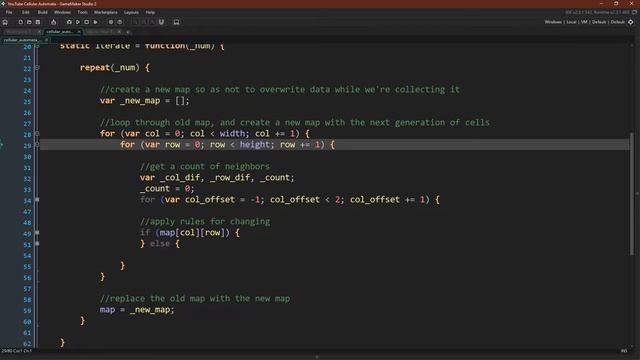Stop the game with the square icon
The image size is (640, 360).
coord(87,22)
